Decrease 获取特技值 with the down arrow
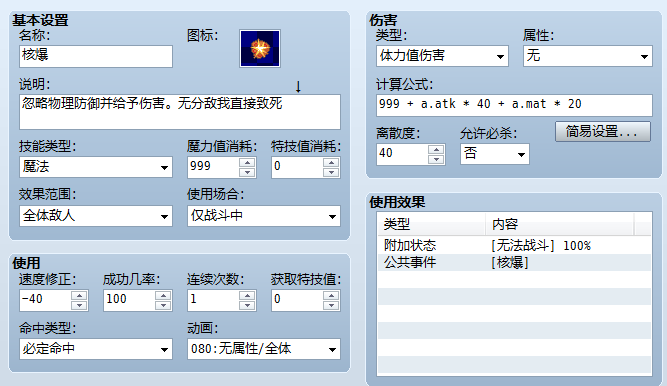The width and height of the screenshot is (667, 386). click(x=331, y=305)
